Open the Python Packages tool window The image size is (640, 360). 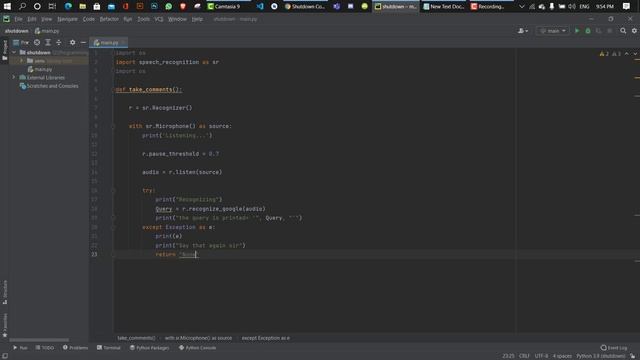(149, 348)
